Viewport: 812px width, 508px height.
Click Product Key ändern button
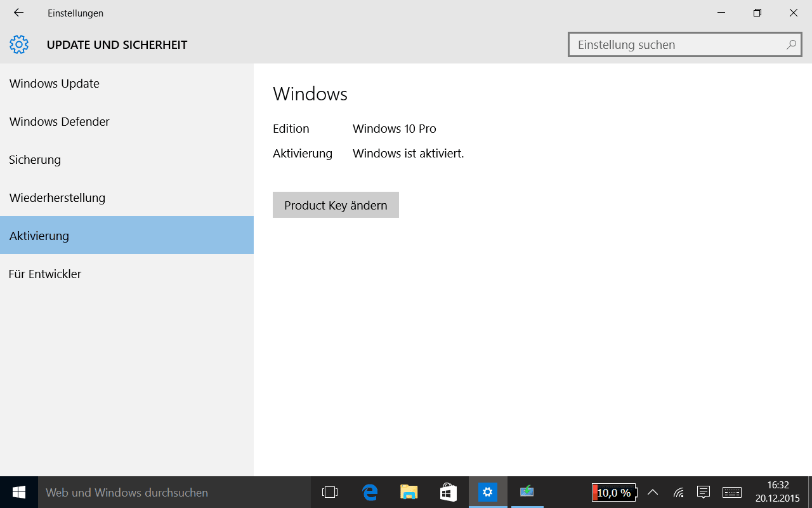click(336, 205)
